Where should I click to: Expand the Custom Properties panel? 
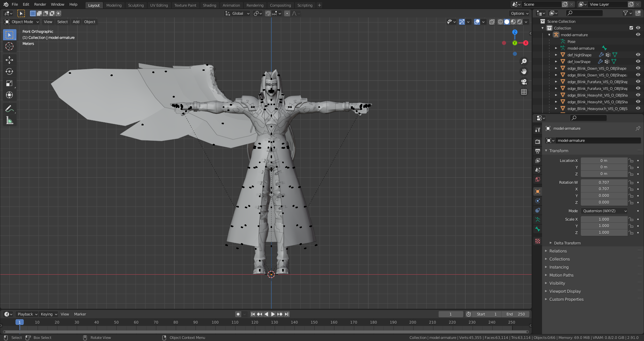pyautogui.click(x=566, y=299)
